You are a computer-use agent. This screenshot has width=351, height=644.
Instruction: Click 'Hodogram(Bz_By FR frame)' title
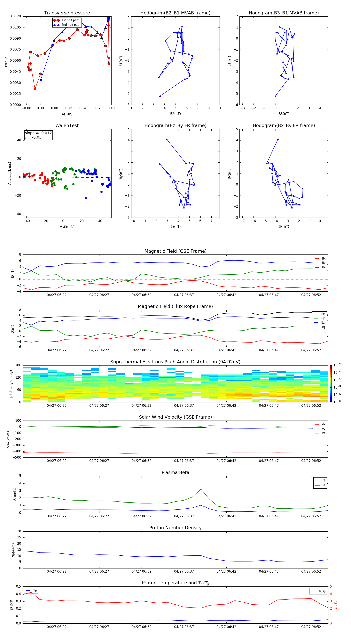coord(175,125)
